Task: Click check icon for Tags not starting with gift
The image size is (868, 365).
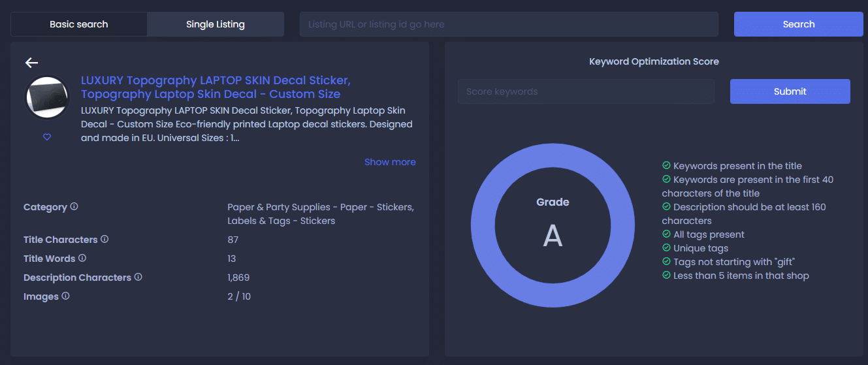Action: pos(666,262)
